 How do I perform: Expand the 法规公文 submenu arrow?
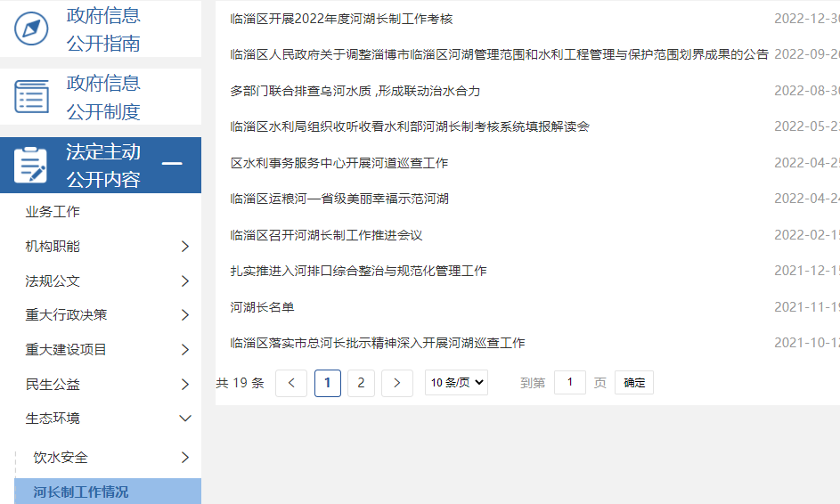point(185,281)
